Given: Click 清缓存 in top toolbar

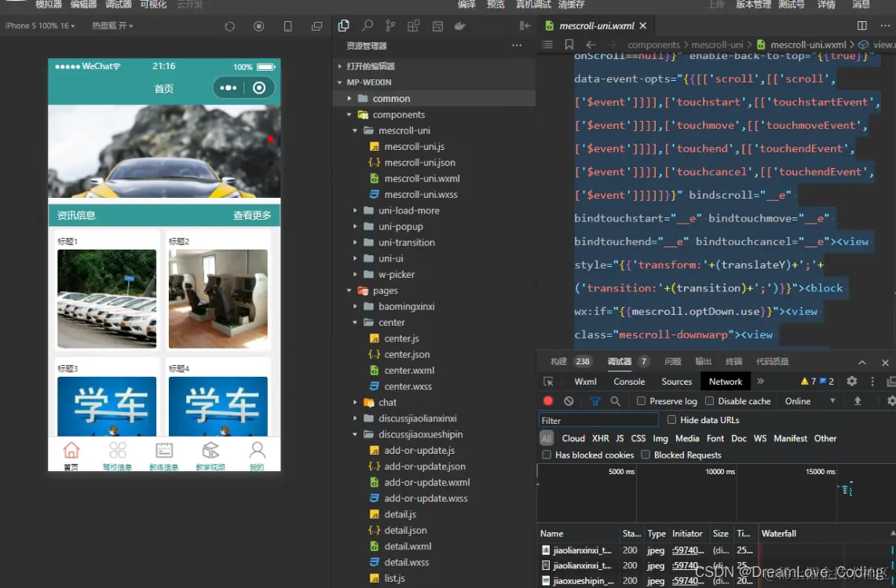Looking at the screenshot, I should tap(571, 5).
